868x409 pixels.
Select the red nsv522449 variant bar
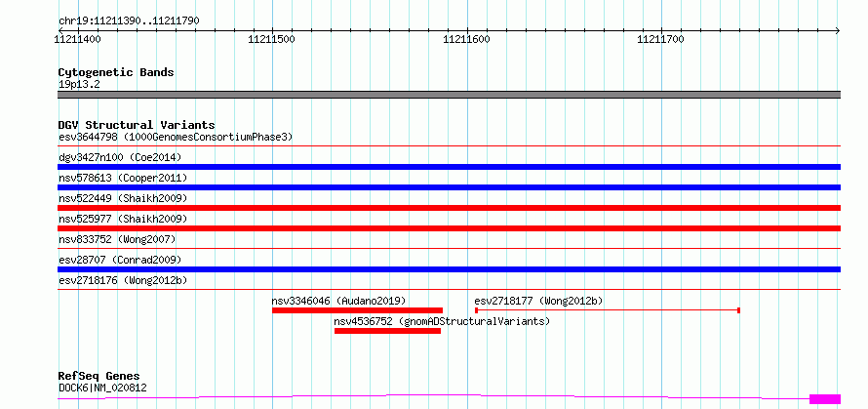[x=449, y=208]
